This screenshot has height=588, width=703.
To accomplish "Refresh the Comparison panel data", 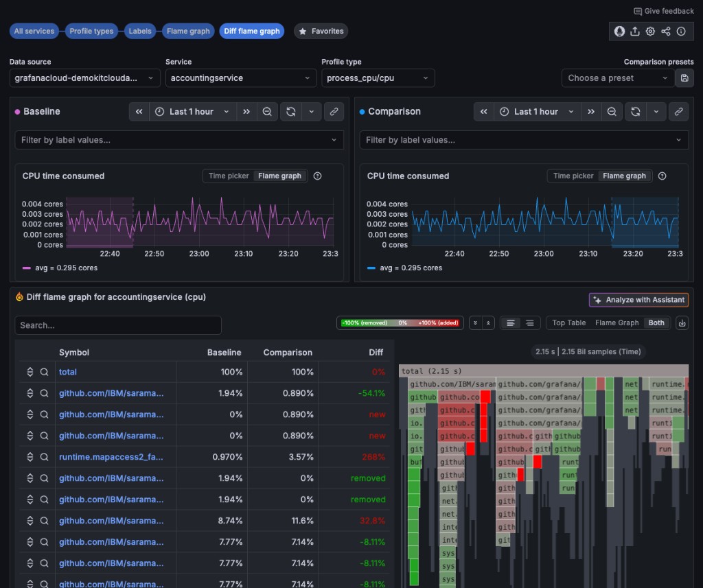I will coord(636,112).
